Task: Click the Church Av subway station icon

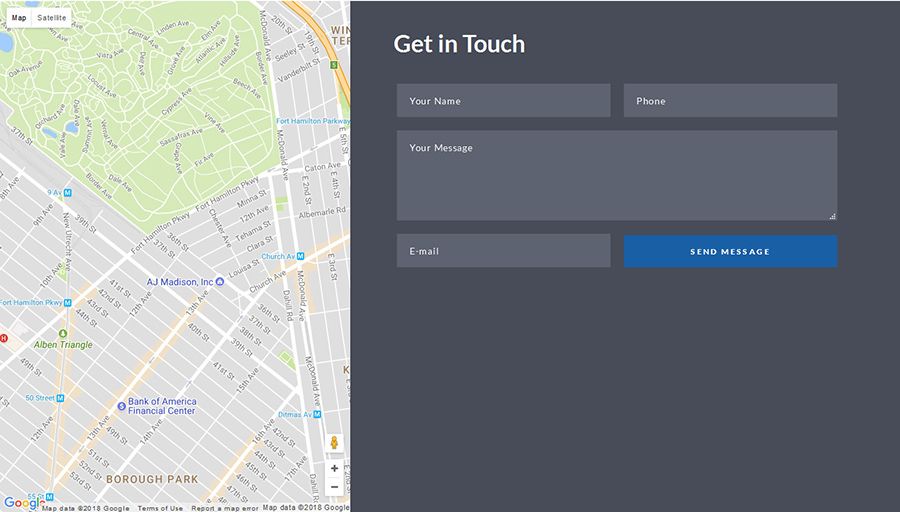Action: tap(300, 256)
